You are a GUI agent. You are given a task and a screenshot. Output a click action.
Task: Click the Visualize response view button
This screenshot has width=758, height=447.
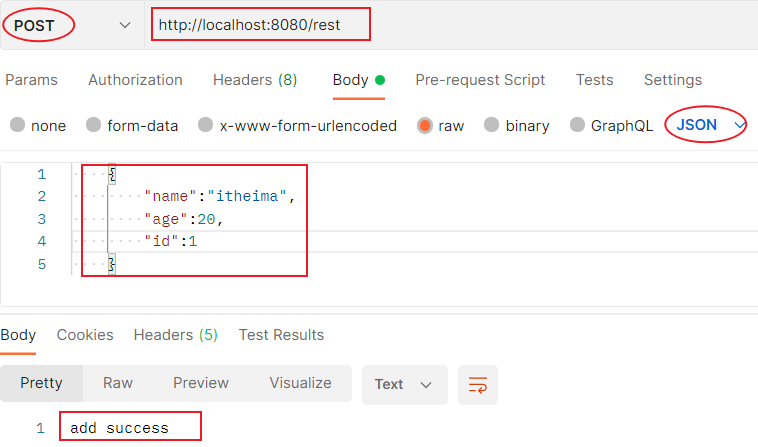300,383
